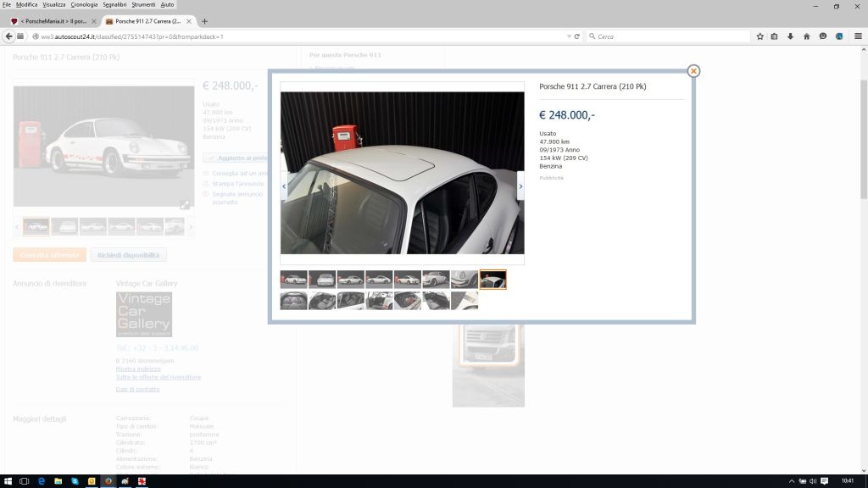Open the Segnalibri menu
The height and width of the screenshot is (488, 868).
pyautogui.click(x=114, y=4)
